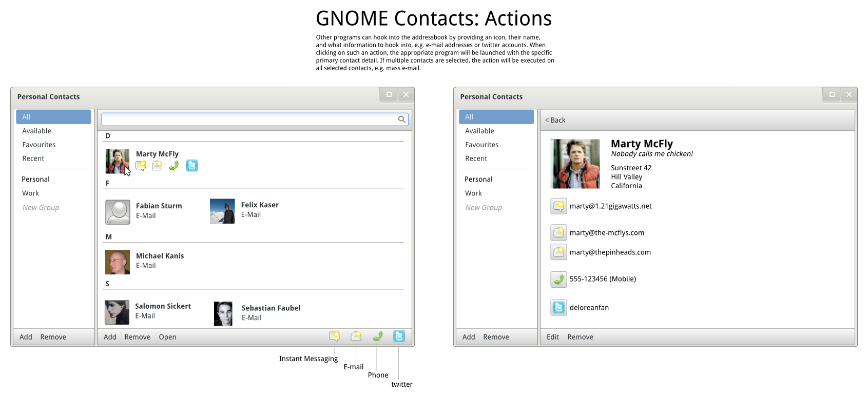Click Felix Kaser's photo thumbnail
This screenshot has width=868, height=397.
(222, 211)
